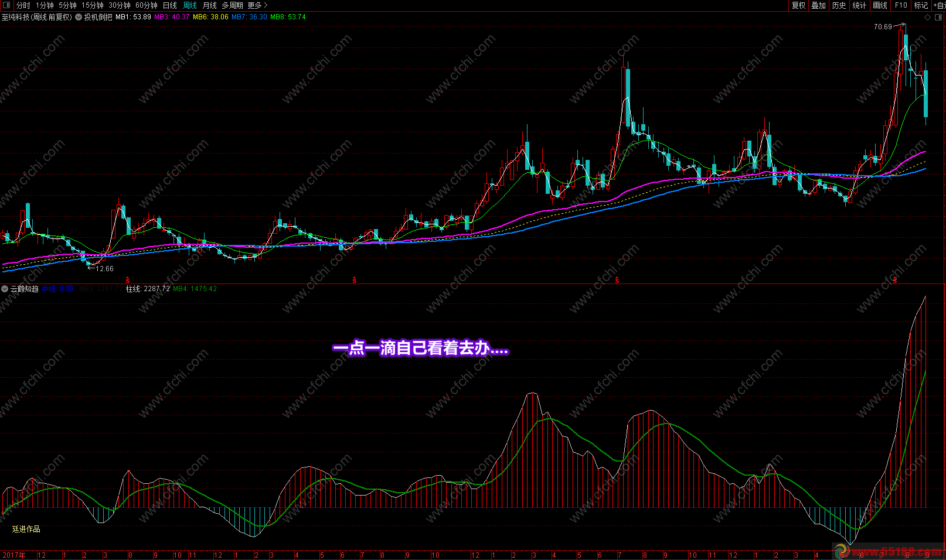The image size is (946, 560).
Task: Click the 廷进作品 author label
Action: (26, 529)
